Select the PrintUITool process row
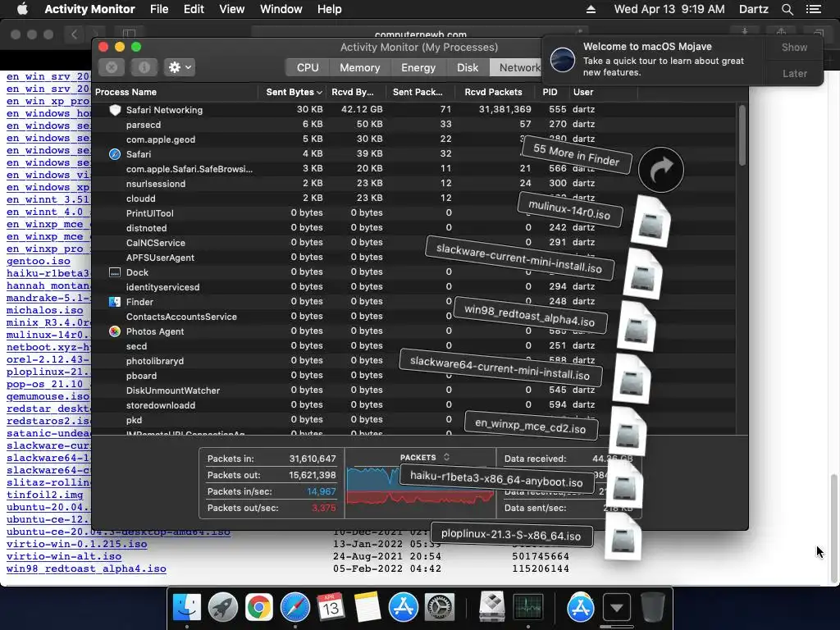 click(414, 212)
